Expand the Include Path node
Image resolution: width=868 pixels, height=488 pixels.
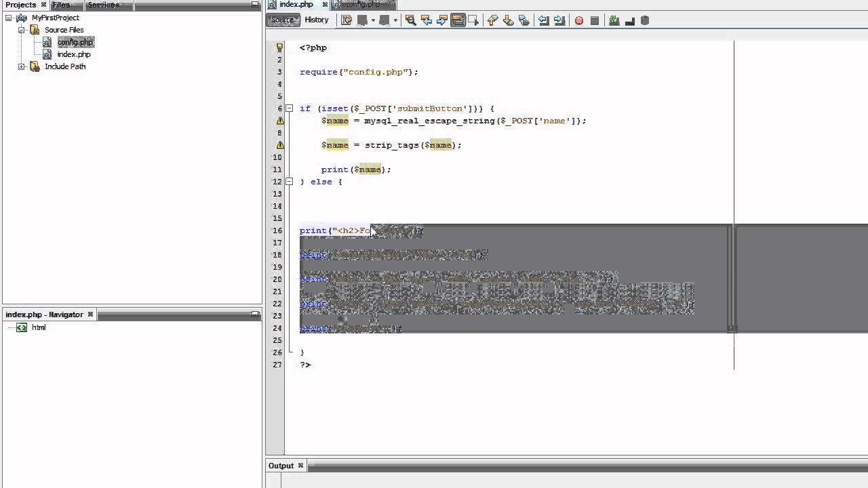(22, 66)
